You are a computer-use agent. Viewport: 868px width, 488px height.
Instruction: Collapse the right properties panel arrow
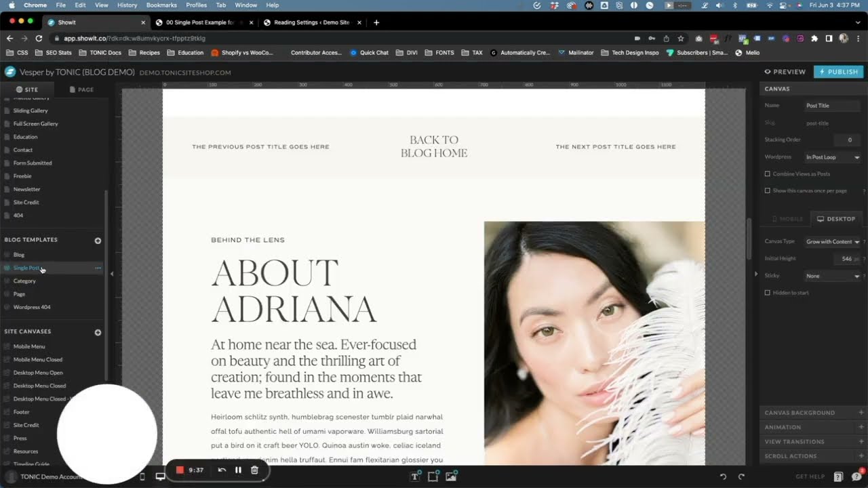coord(756,274)
